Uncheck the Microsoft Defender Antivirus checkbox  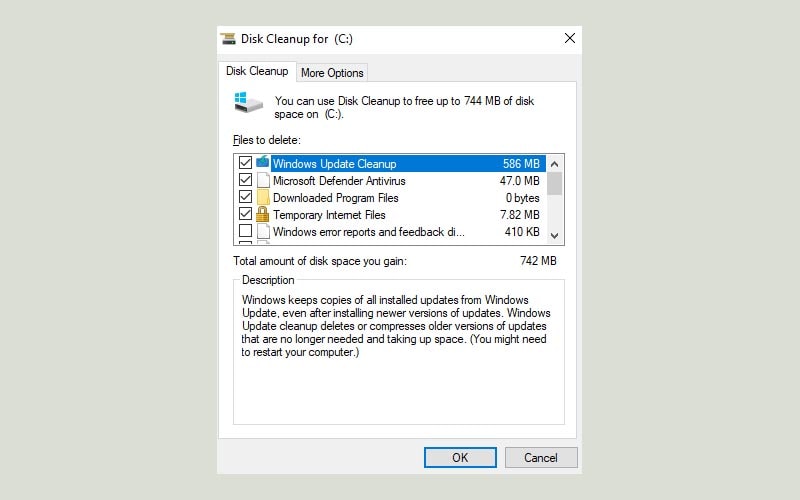245,180
